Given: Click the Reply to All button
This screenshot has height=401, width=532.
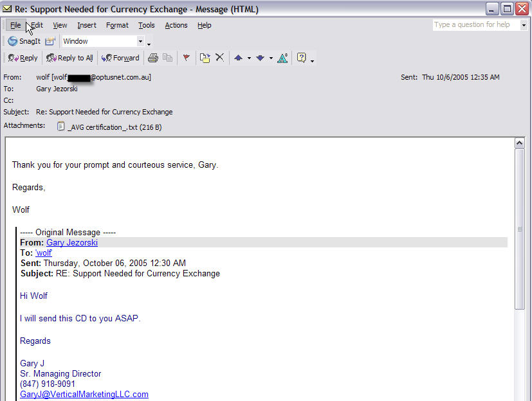Looking at the screenshot, I should pyautogui.click(x=69, y=58).
